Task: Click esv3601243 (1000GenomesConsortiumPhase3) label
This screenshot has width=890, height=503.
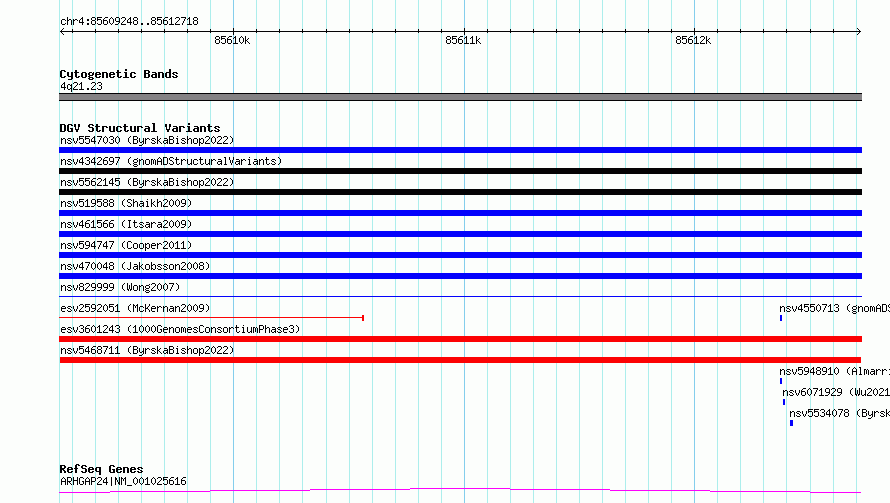Action: [x=180, y=329]
